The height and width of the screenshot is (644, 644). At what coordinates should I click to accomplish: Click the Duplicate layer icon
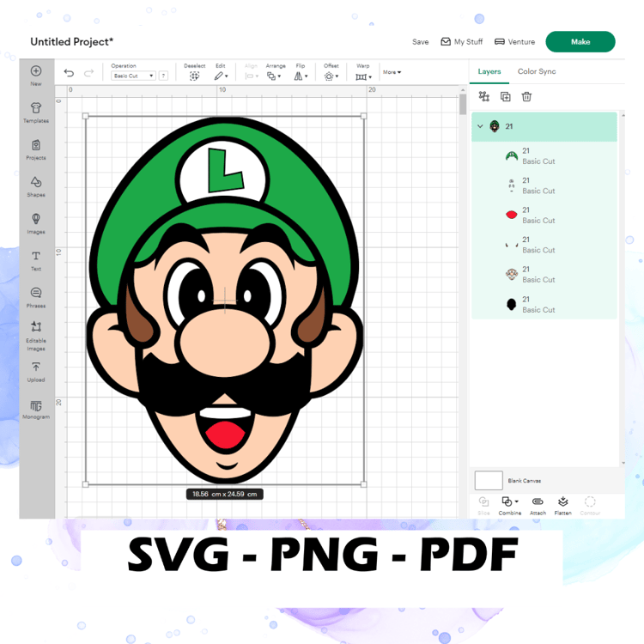coord(505,96)
